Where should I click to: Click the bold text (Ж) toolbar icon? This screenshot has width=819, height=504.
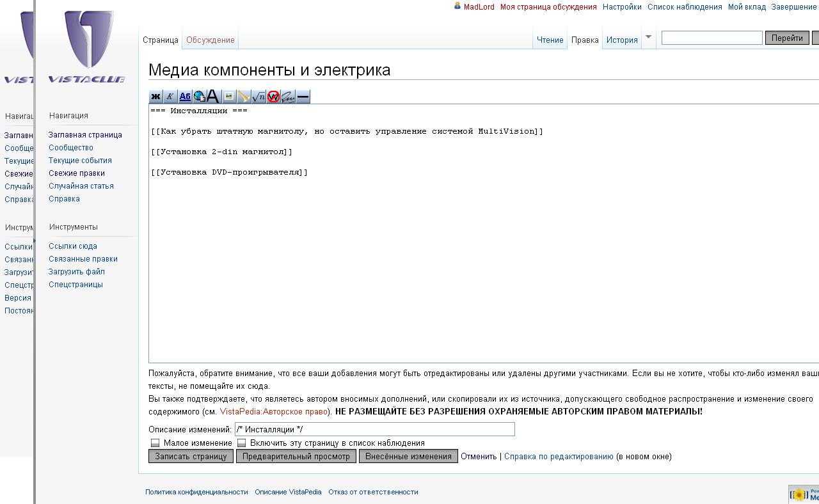point(155,97)
